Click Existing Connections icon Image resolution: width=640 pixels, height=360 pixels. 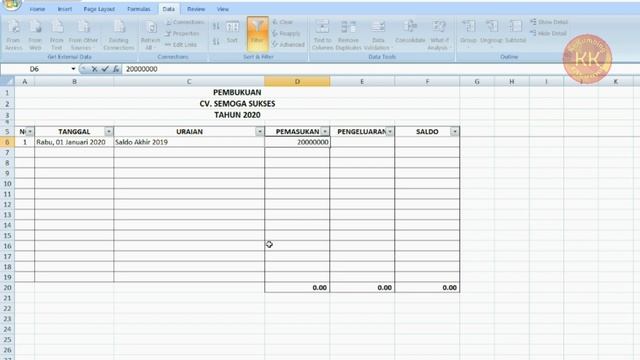pyautogui.click(x=119, y=35)
